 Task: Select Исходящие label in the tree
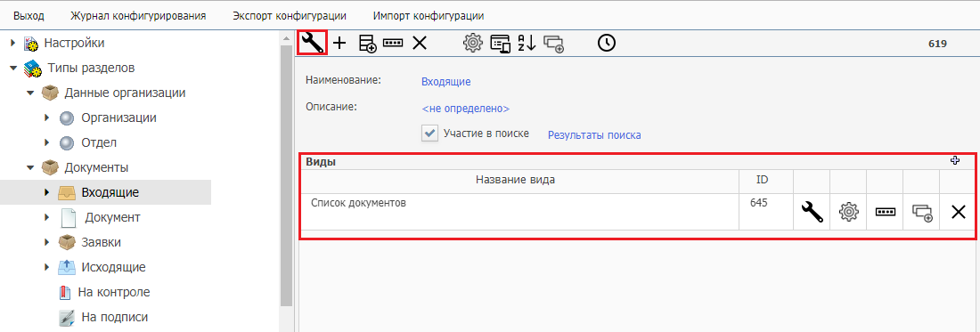point(114,267)
